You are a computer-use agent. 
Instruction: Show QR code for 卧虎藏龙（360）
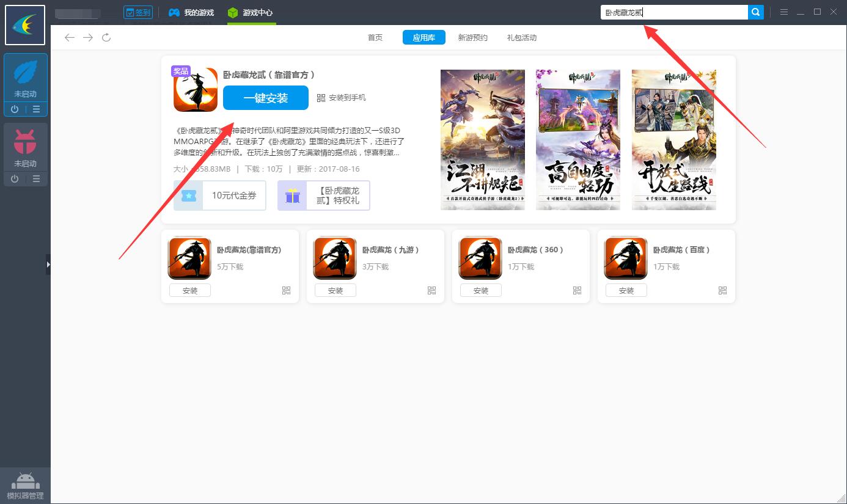(x=577, y=291)
